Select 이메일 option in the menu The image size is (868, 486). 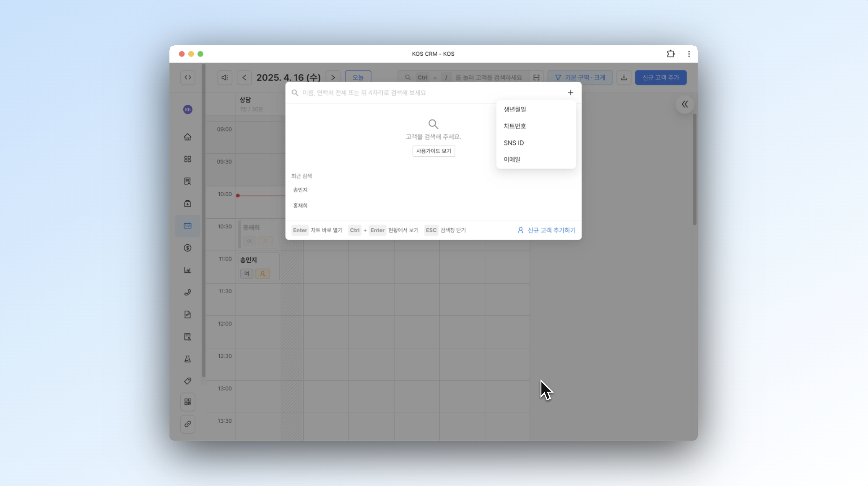point(512,159)
